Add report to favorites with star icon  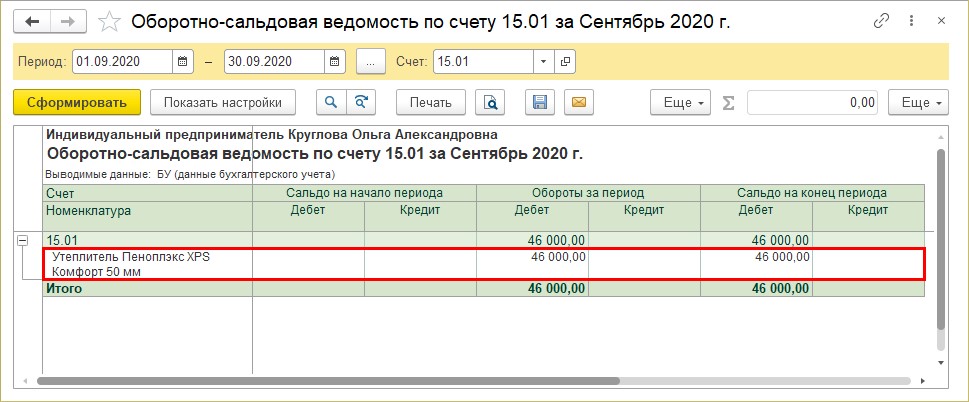pos(109,22)
